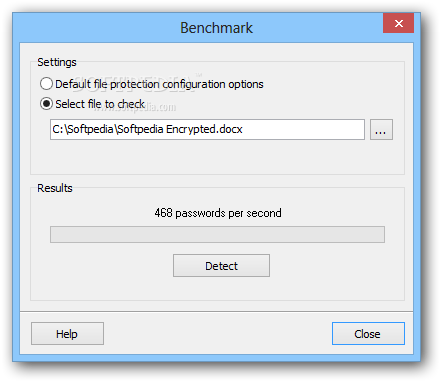Click the Default file protection label text
This screenshot has height=382, width=441.
(x=159, y=84)
